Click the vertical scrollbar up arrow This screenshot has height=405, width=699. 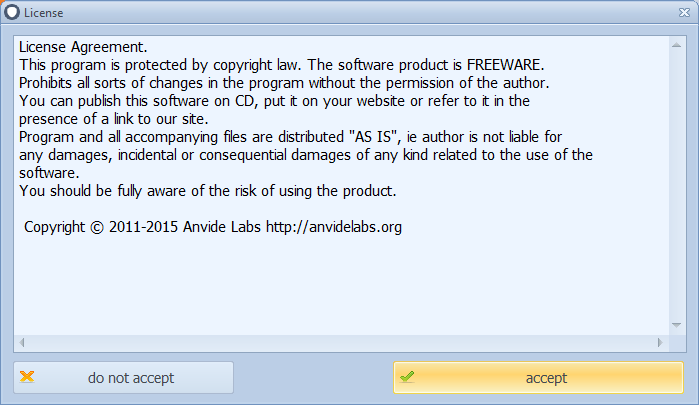677,46
